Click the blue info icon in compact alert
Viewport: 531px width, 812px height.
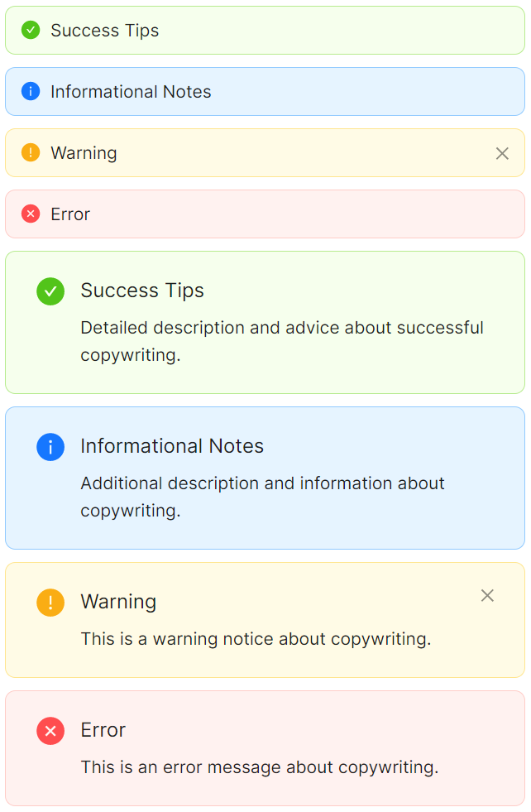[31, 91]
